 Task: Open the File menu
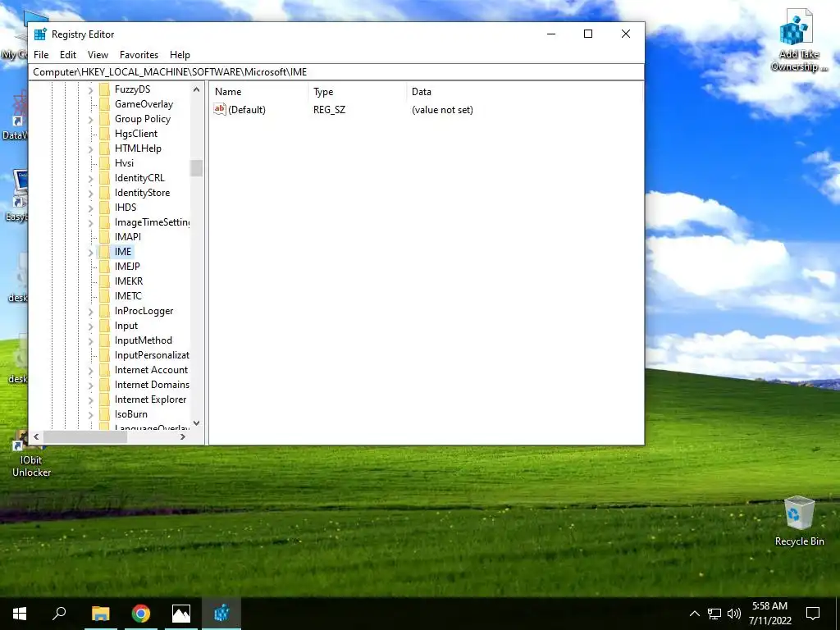point(41,55)
